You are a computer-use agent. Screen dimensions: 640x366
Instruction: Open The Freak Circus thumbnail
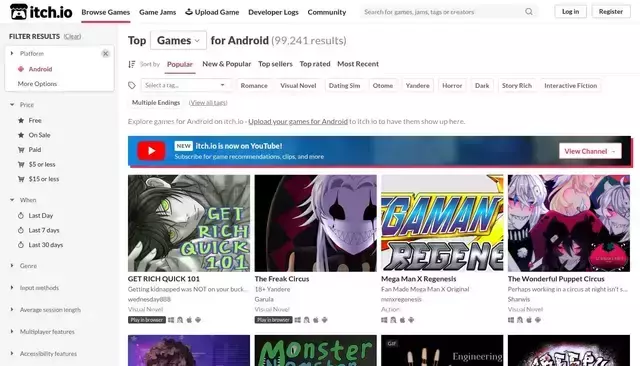click(x=316, y=223)
